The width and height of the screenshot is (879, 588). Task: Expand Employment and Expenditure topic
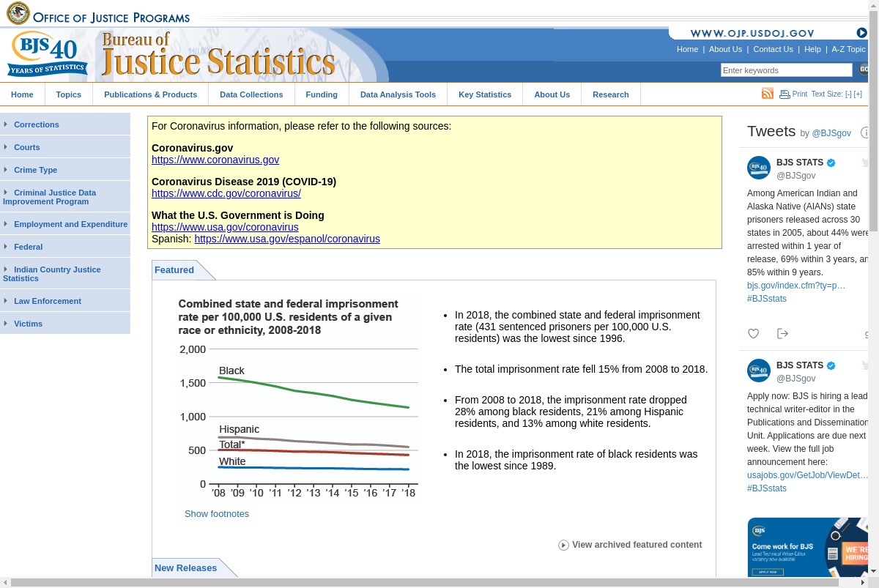coord(65,224)
